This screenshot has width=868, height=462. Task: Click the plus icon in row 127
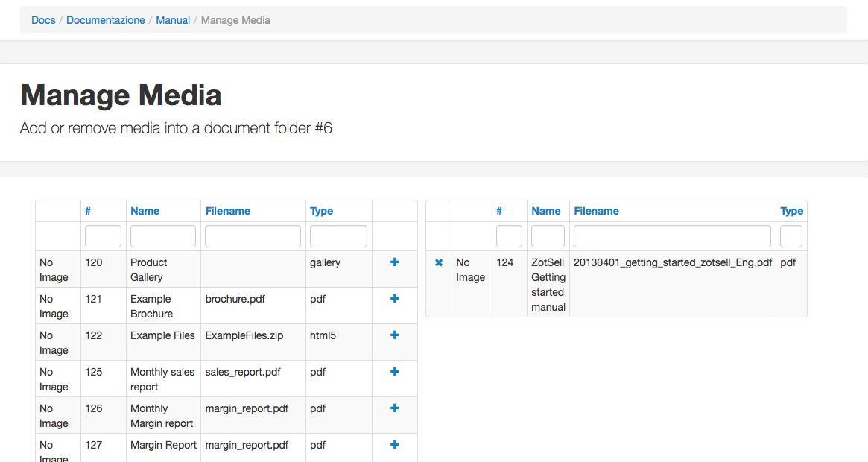tap(394, 445)
